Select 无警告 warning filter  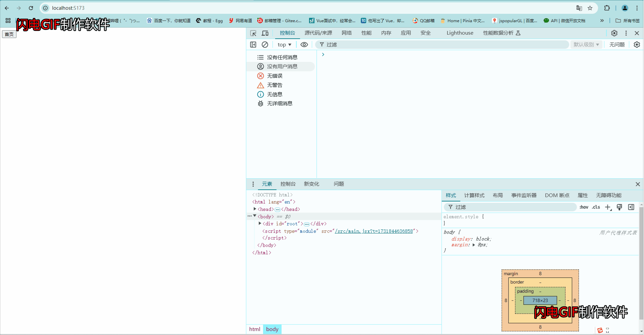(281, 85)
